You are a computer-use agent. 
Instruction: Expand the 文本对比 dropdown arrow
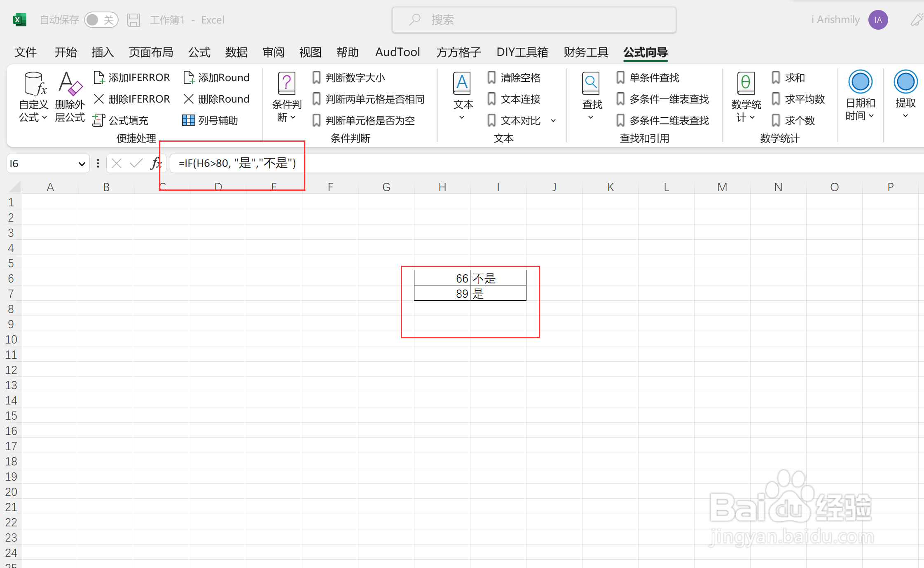click(x=553, y=121)
